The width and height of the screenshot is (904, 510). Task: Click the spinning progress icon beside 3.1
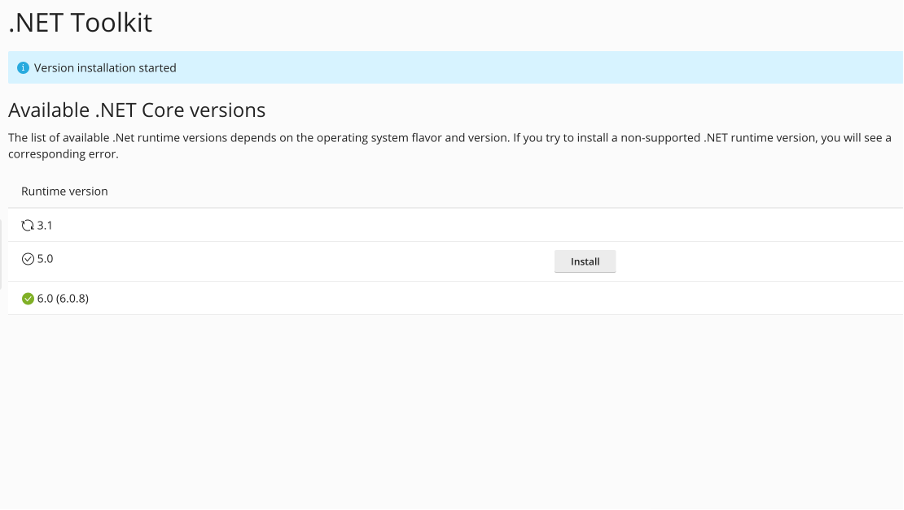(28, 226)
